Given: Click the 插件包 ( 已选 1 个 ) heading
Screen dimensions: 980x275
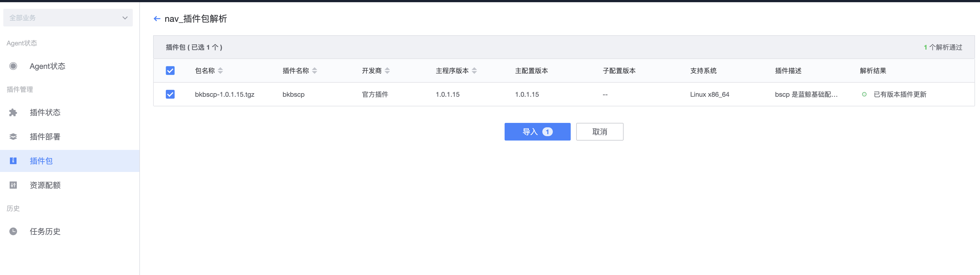Looking at the screenshot, I should [x=194, y=47].
